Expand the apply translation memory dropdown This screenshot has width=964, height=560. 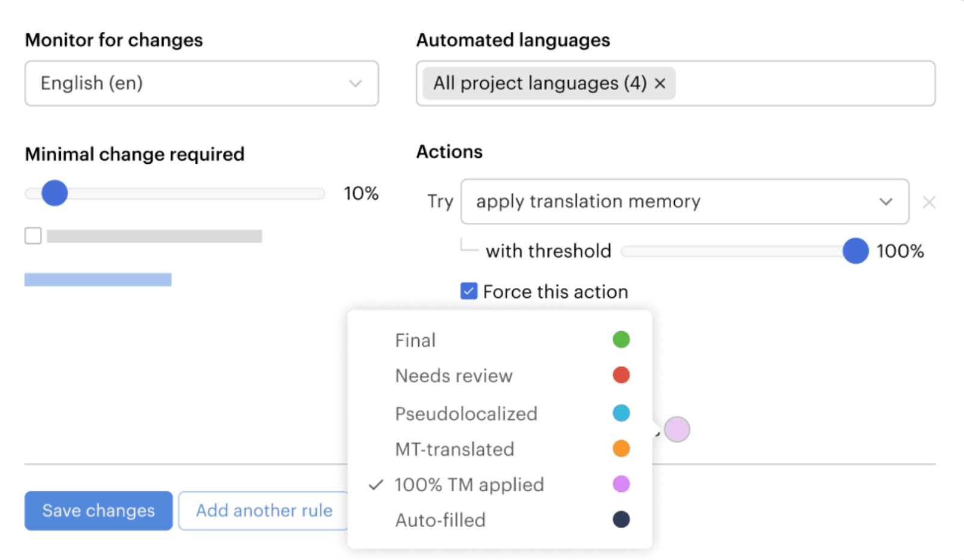pos(684,202)
